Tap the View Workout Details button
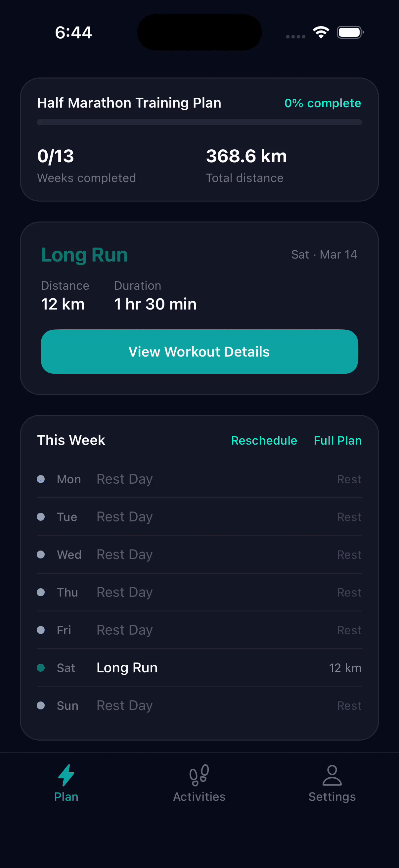The height and width of the screenshot is (868, 399). [x=199, y=352]
